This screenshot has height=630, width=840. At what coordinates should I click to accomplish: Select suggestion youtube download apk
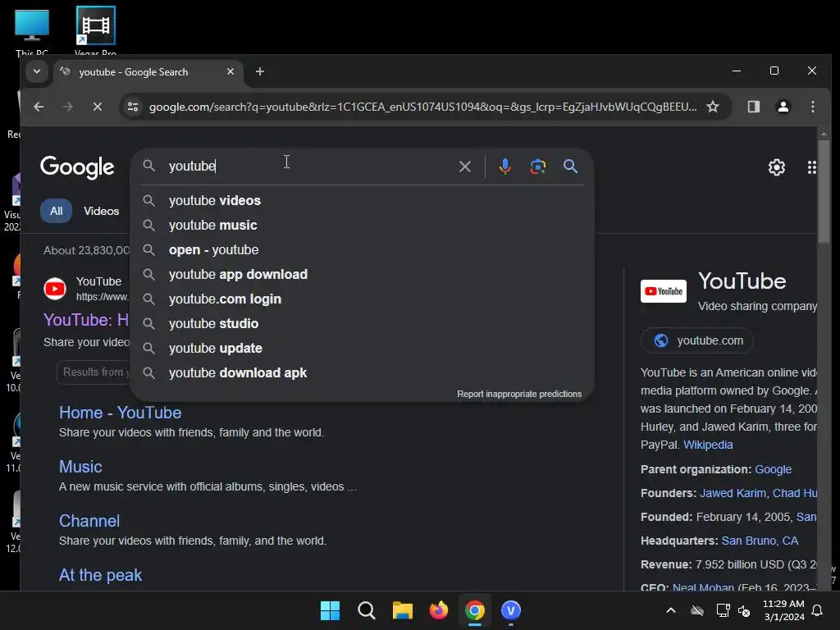(362, 373)
